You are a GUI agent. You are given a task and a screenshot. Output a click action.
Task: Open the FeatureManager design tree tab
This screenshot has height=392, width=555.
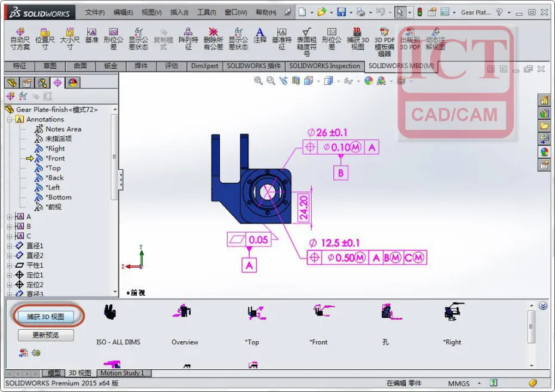(12, 83)
